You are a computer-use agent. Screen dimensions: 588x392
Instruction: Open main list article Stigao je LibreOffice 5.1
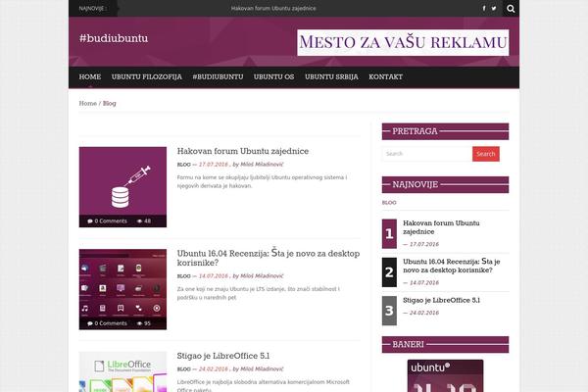[223, 356]
